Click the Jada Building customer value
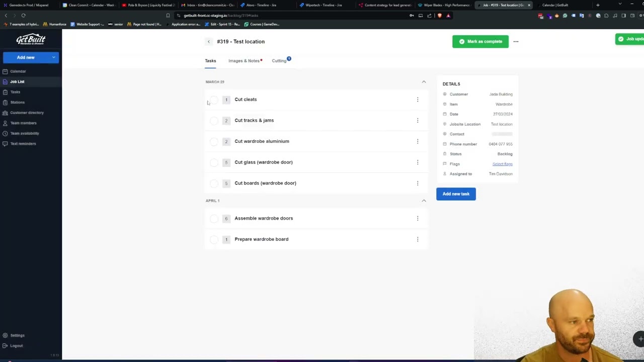Screen dimensions: 644x362 pyautogui.click(x=501, y=95)
